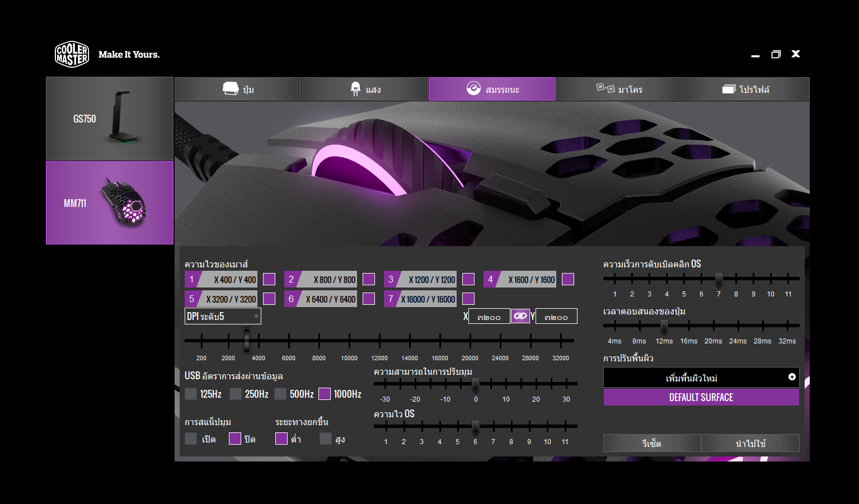This screenshot has width=859, height=504.
Task: Toggle checkbox for DPI level 3 (X1200/Y1200)
Action: click(468, 279)
